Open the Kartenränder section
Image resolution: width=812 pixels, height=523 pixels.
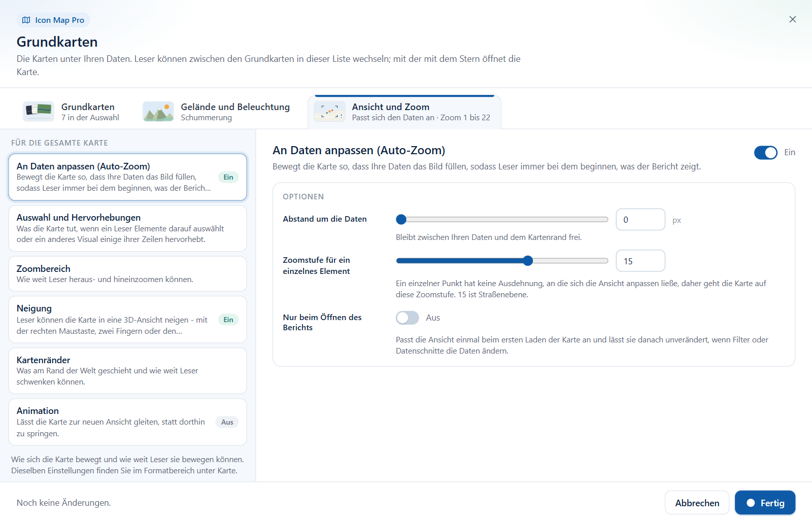click(127, 371)
